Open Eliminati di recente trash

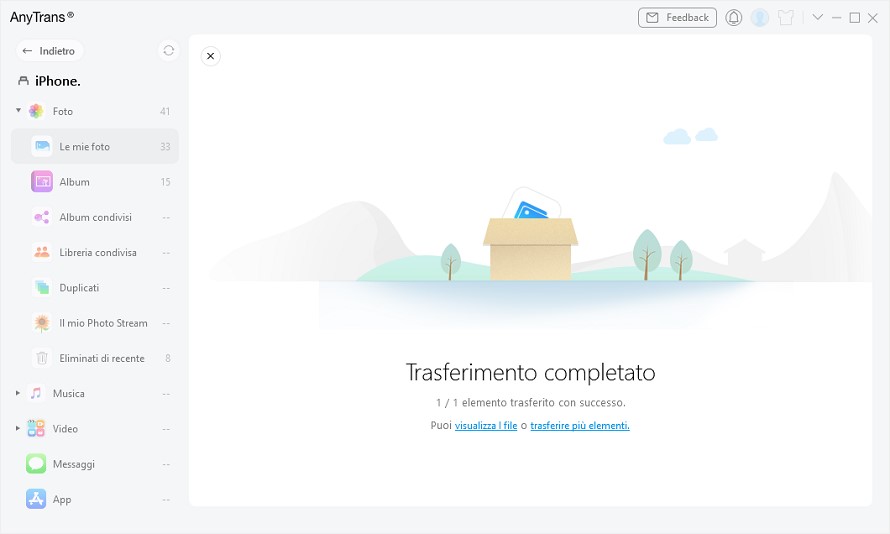tap(100, 358)
